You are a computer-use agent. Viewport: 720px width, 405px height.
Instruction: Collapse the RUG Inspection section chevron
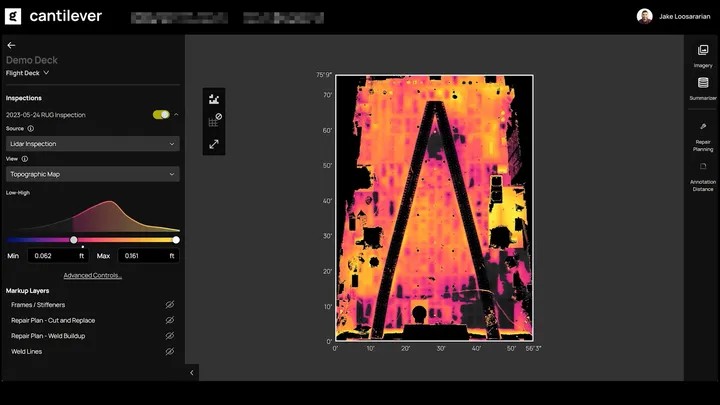[177, 115]
